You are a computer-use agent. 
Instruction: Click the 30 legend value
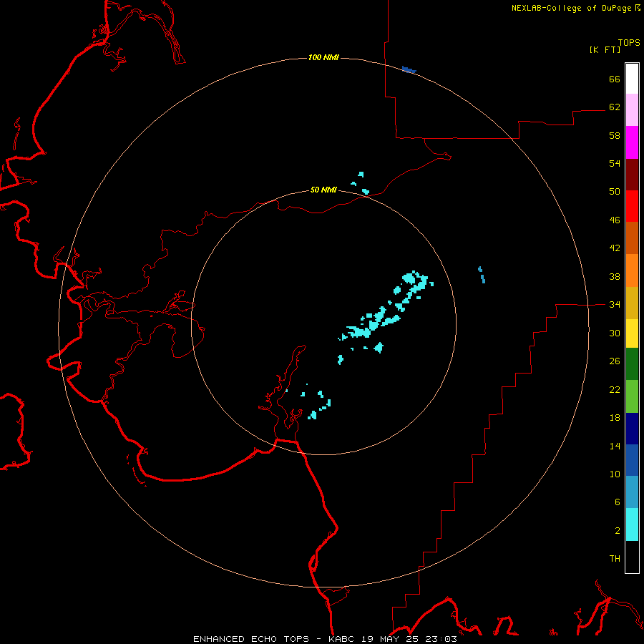pos(615,333)
